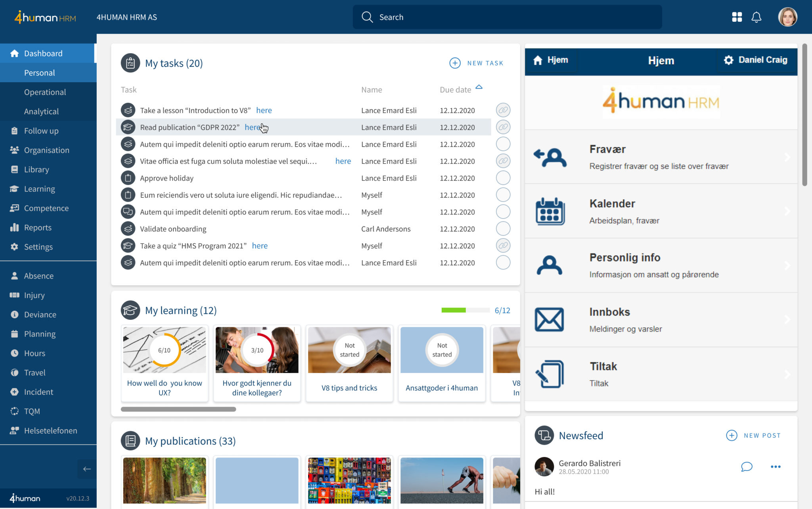The image size is (812, 509).
Task: Check off the "Validate onboarding" task circle
Action: pos(503,229)
